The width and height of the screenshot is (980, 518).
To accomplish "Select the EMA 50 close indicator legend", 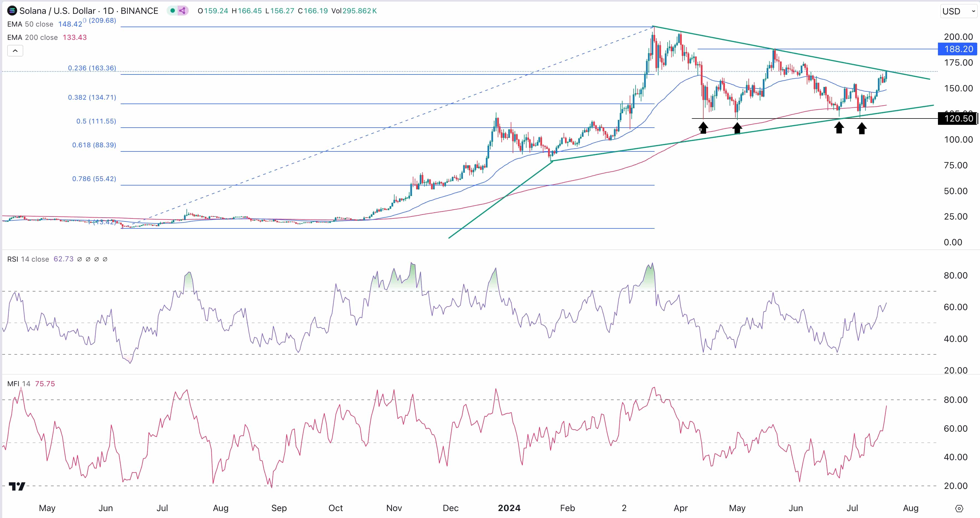I will click(x=30, y=24).
